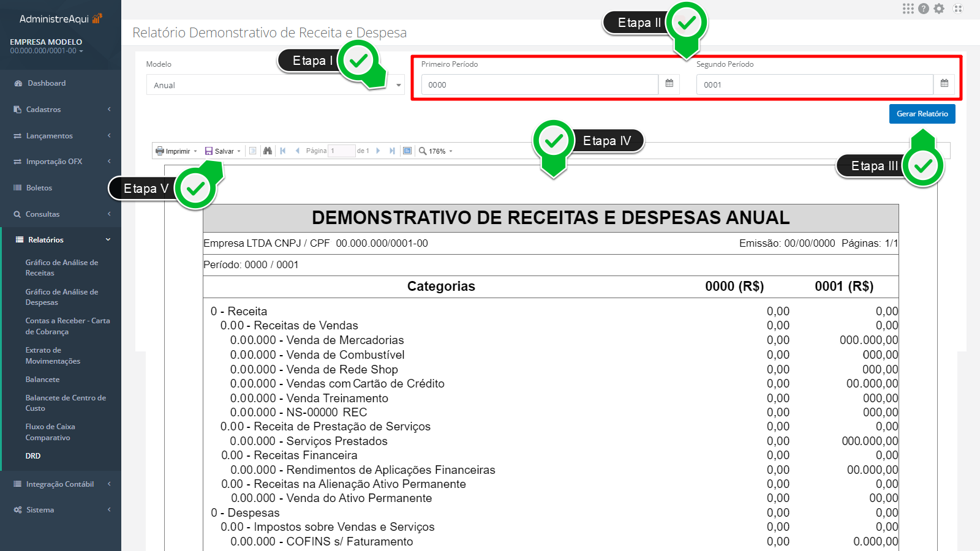The width and height of the screenshot is (980, 551).
Task: Toggle full page view icon in toolbar
Action: click(407, 151)
